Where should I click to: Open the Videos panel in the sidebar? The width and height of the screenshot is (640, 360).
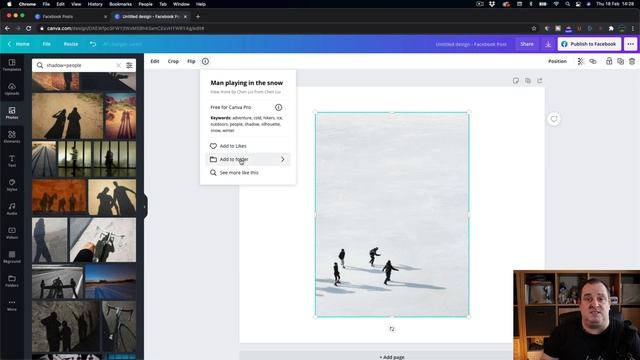point(12,233)
